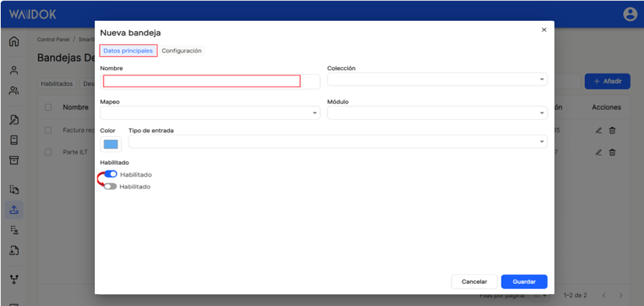Open the user account avatar
Viewport: 644px width, 306px height.
(630, 14)
